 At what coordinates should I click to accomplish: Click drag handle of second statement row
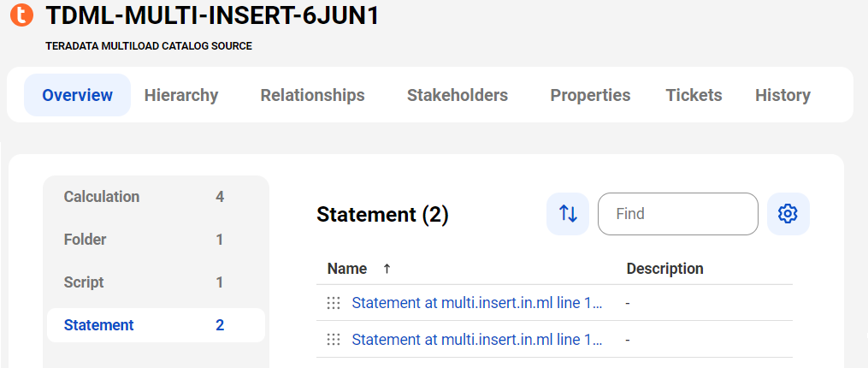coord(334,339)
